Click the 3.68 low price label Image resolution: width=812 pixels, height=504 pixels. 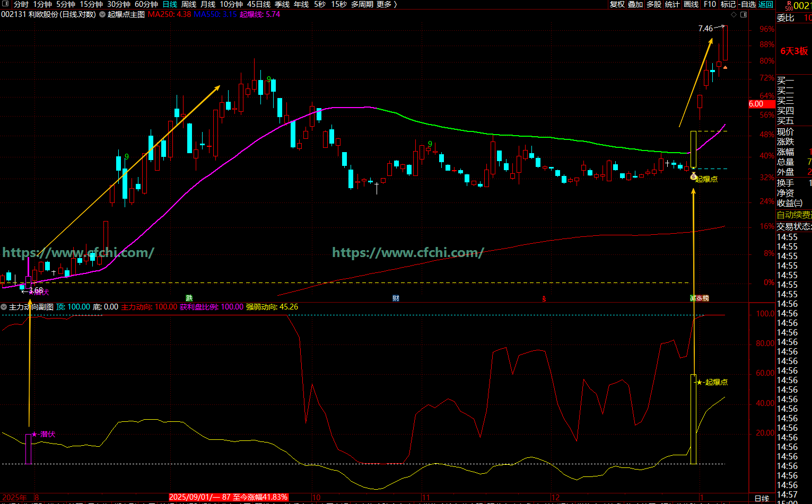(x=36, y=290)
